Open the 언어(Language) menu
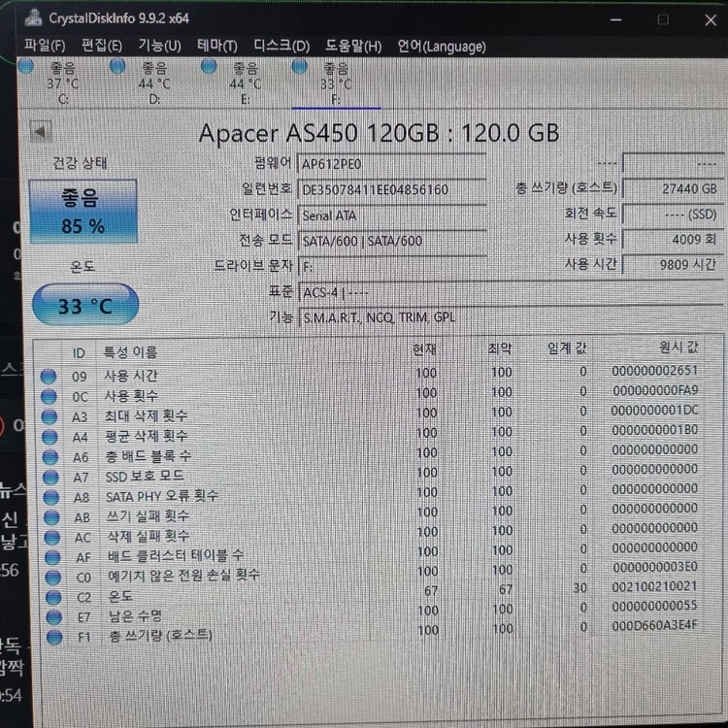 coord(442,46)
